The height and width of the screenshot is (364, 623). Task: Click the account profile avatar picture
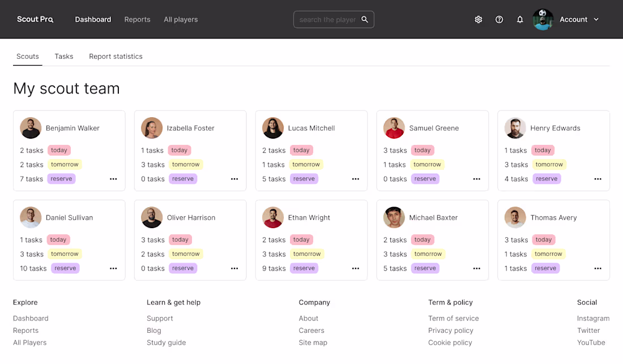tap(543, 19)
